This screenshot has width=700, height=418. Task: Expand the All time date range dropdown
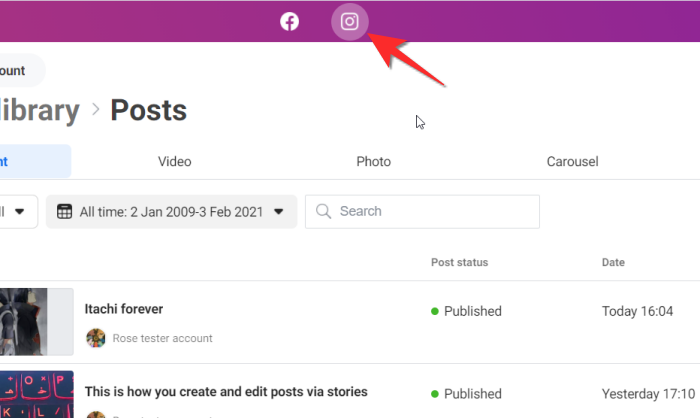click(x=171, y=212)
